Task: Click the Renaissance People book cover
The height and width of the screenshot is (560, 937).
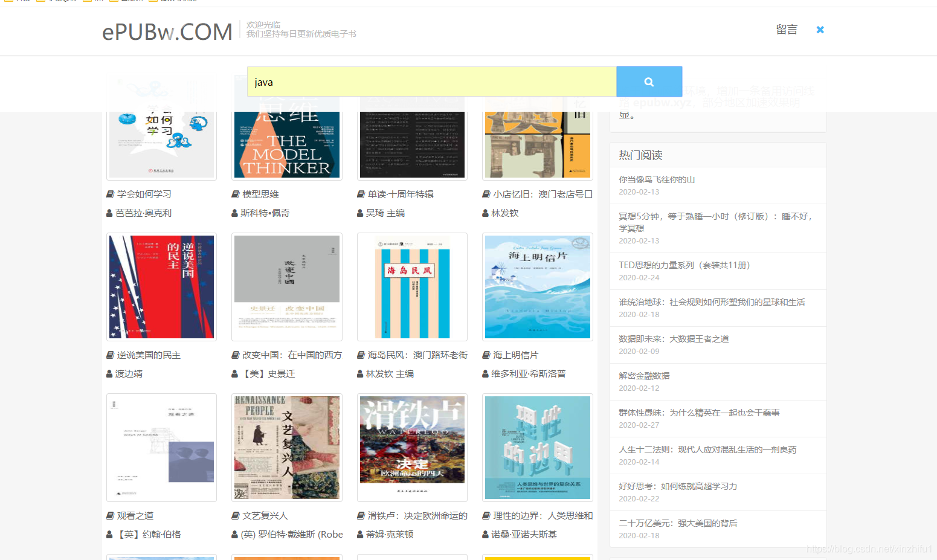Action: point(287,448)
